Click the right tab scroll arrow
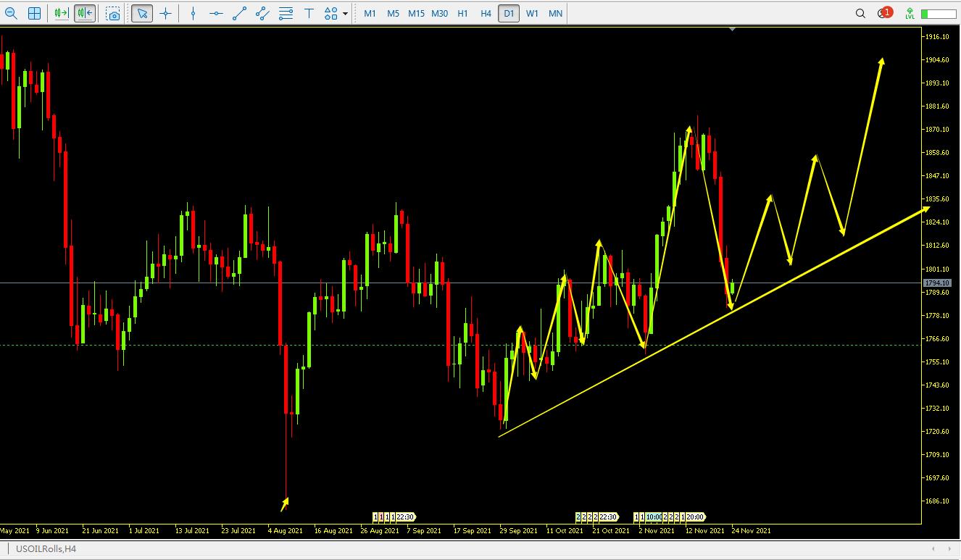961x560 pixels. click(950, 548)
